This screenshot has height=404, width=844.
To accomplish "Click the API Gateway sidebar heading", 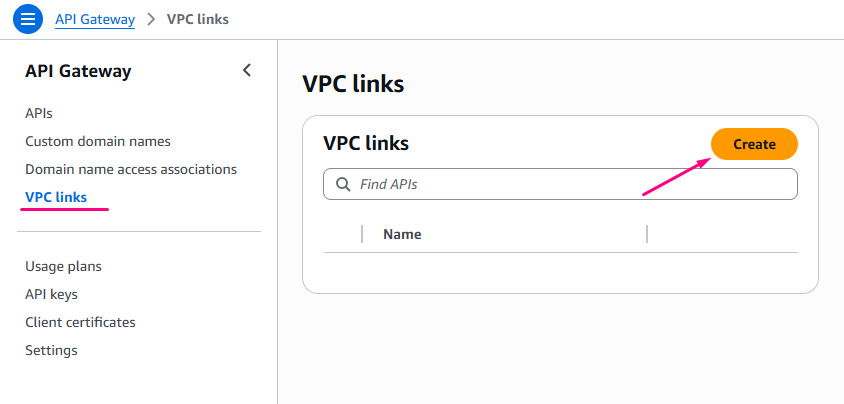I will [x=78, y=71].
